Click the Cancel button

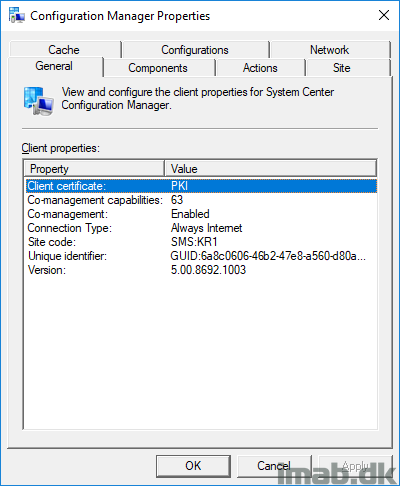(x=274, y=466)
